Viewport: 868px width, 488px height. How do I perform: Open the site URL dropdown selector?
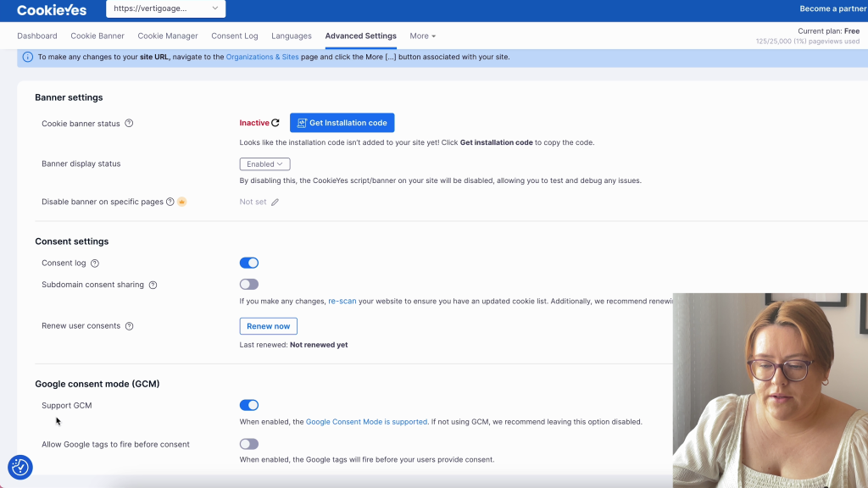[x=165, y=9]
